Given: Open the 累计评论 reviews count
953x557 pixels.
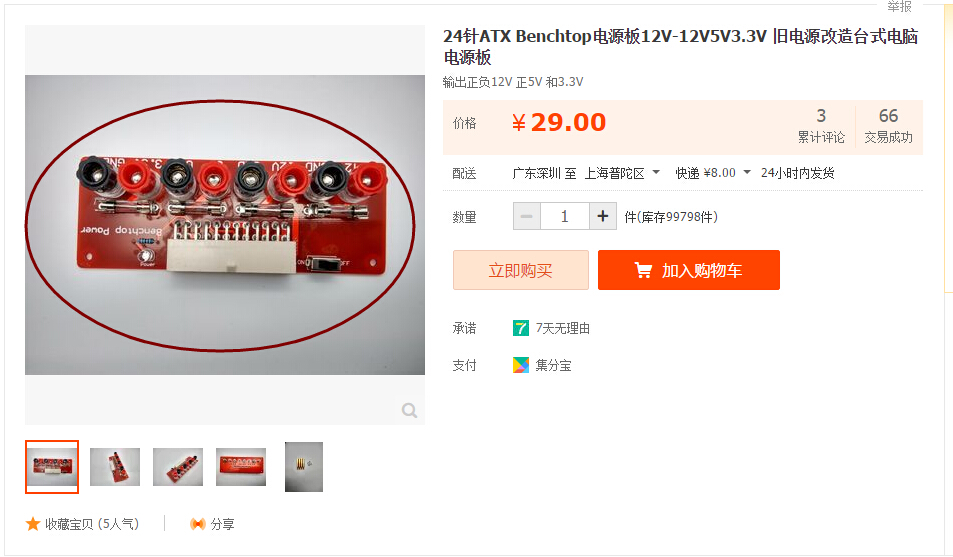Looking at the screenshot, I should (x=821, y=126).
